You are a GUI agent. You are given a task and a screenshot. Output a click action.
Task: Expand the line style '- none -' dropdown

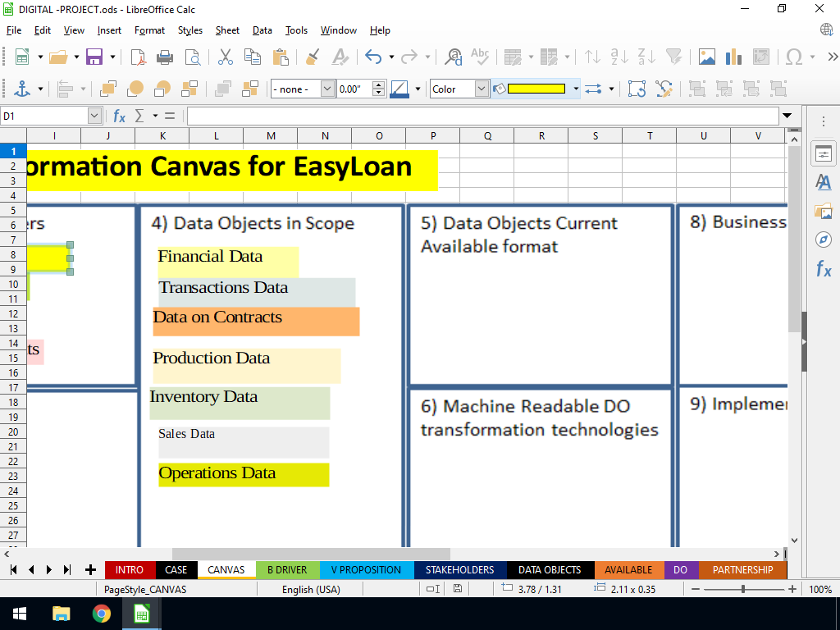click(x=327, y=89)
